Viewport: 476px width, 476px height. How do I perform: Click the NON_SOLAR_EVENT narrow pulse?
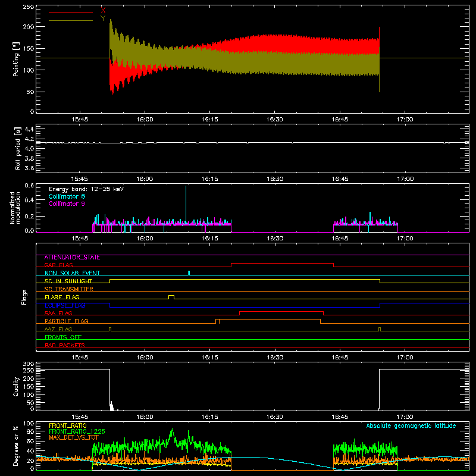pos(189,273)
